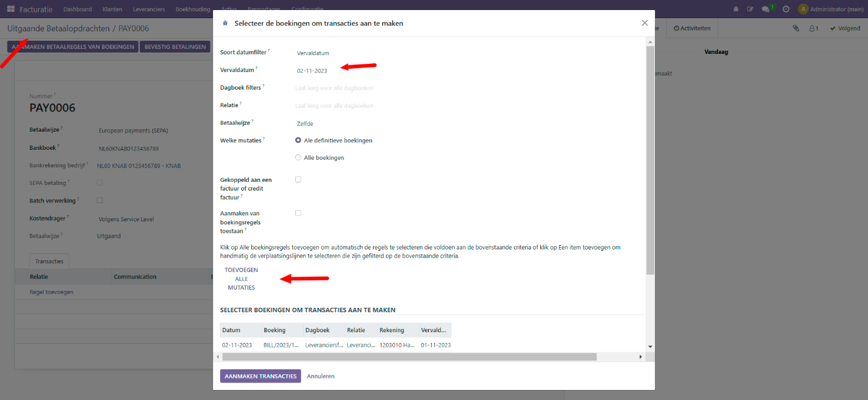Enable 'Gekoppeld aan een factuur' checkbox
Image resolution: width=868 pixels, height=400 pixels.
point(298,179)
